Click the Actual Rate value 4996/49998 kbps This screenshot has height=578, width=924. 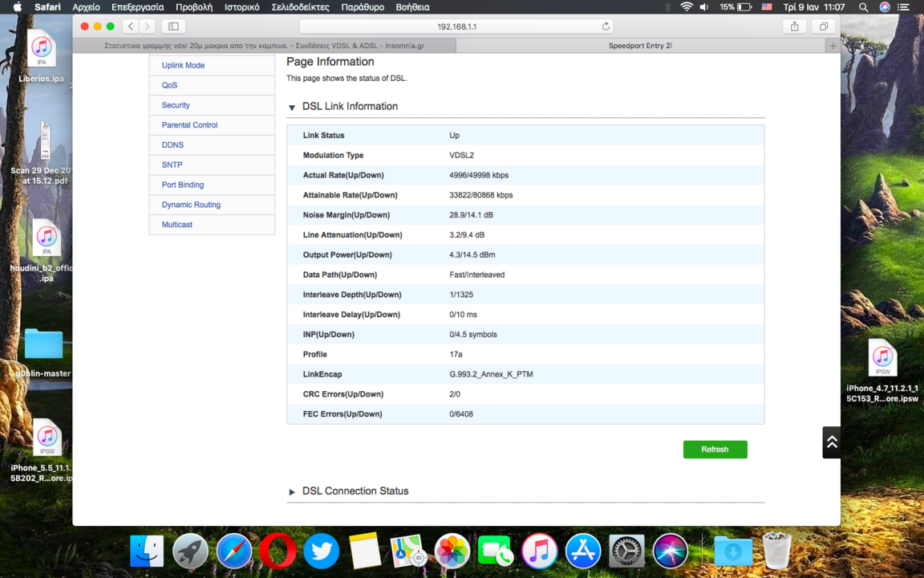479,175
